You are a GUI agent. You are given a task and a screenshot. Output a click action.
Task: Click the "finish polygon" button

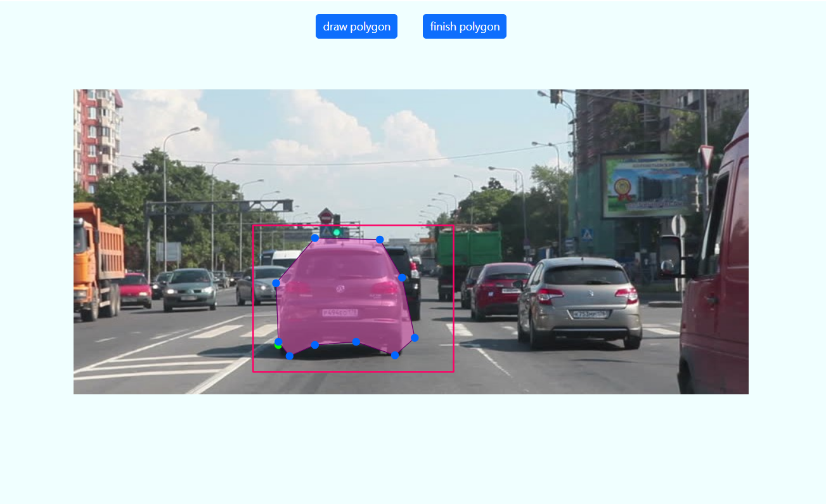[x=465, y=27]
